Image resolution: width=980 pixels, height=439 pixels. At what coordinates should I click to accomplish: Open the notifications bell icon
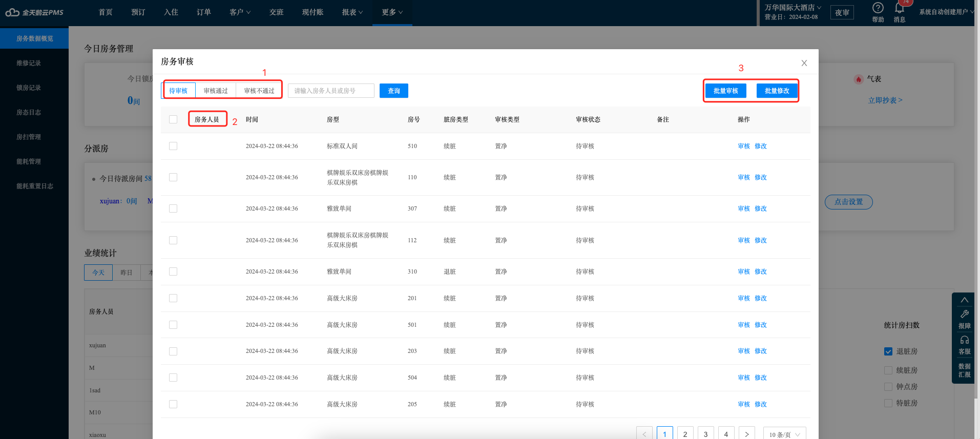point(900,8)
